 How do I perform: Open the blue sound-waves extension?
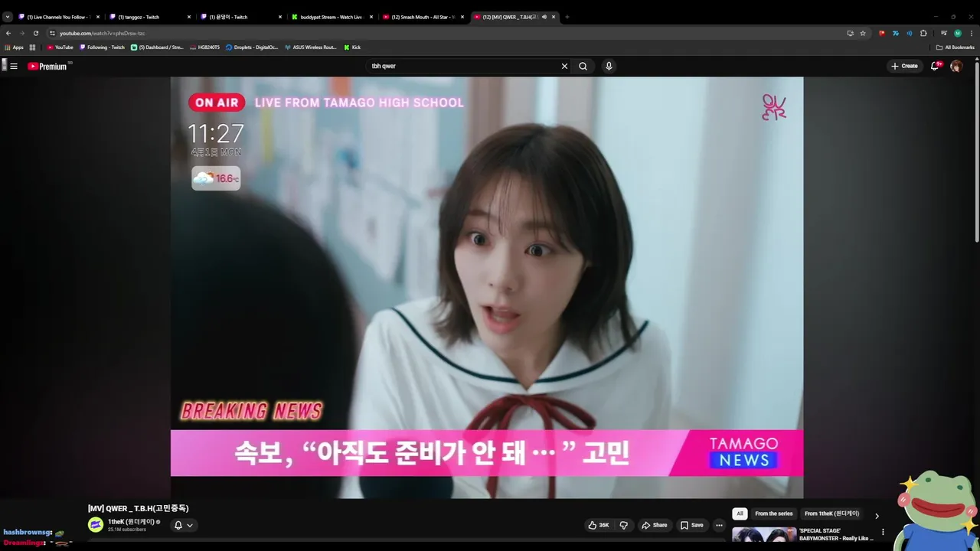tap(910, 34)
